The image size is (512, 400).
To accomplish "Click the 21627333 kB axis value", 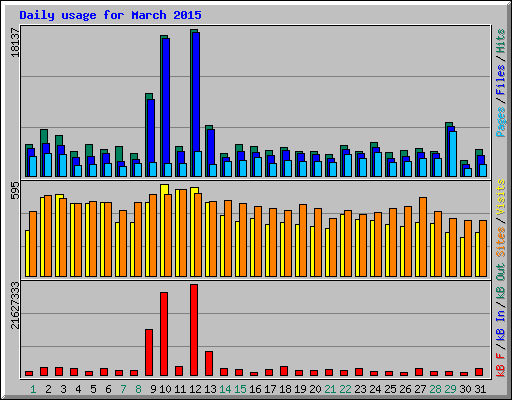I will pyautogui.click(x=15, y=305).
